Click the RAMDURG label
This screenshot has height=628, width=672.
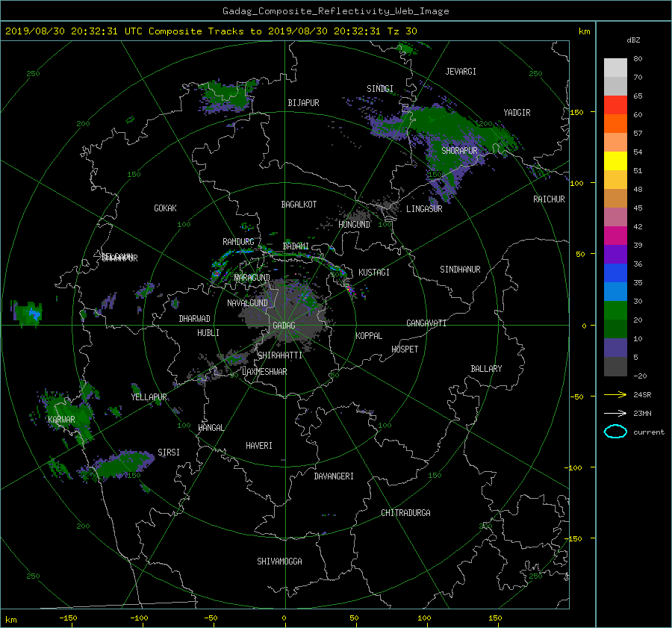coord(238,242)
